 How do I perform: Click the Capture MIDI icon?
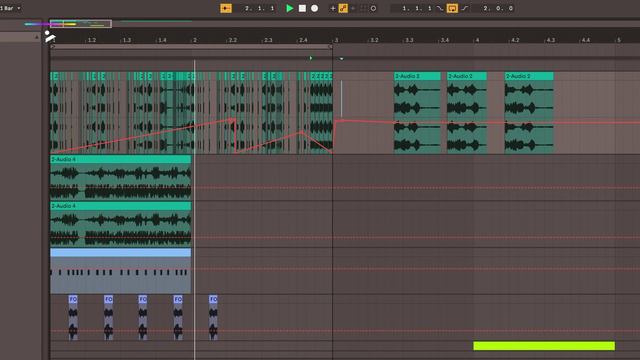(x=363, y=8)
